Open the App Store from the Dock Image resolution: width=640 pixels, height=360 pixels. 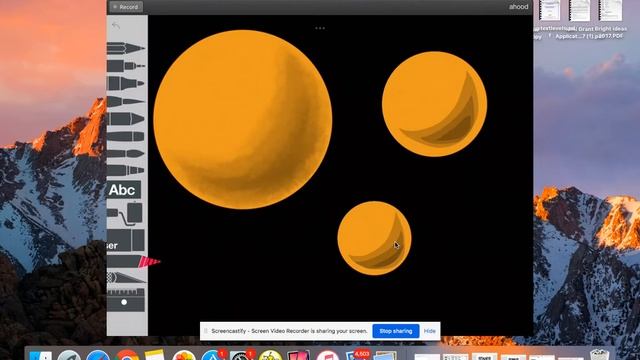(x=212, y=355)
